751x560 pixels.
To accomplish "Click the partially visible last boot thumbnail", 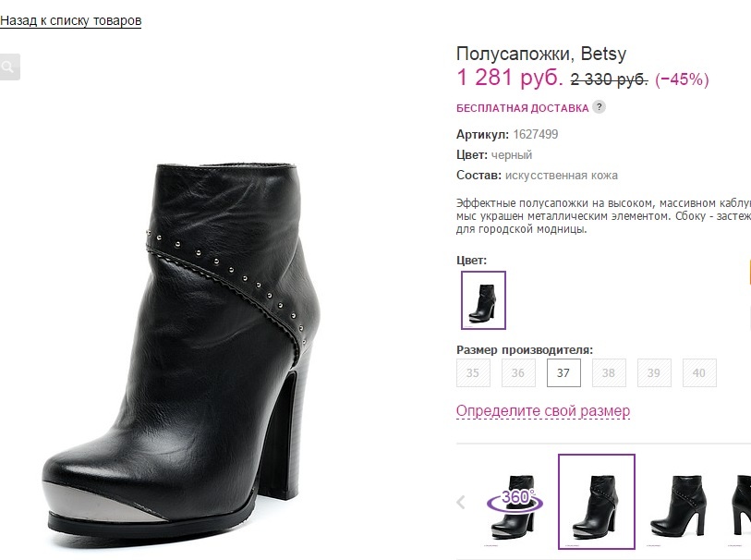I will (x=743, y=502).
